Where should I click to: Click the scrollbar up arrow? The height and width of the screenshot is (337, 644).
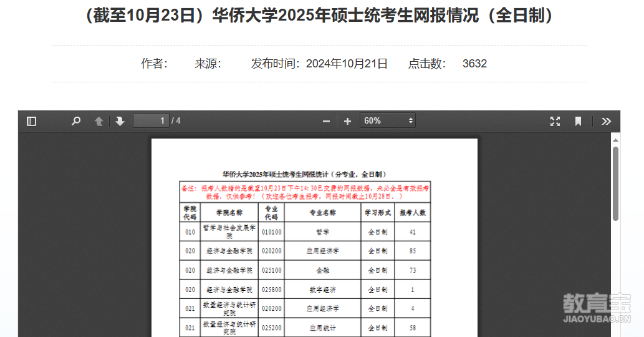615,140
